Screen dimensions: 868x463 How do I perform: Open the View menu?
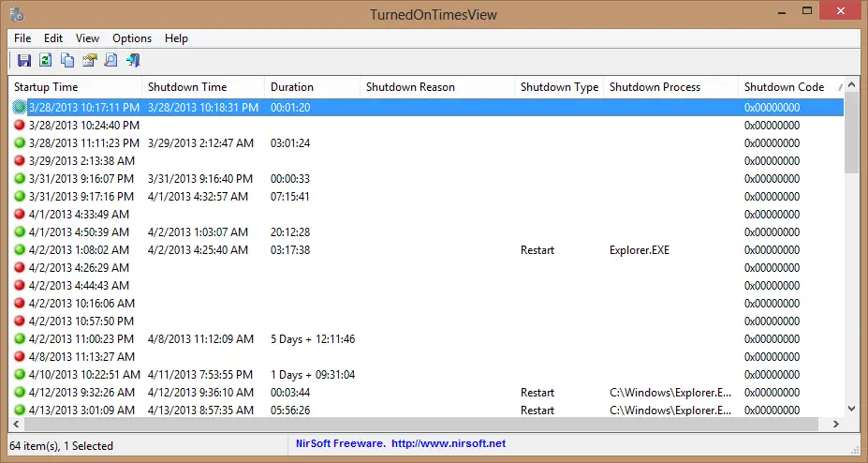tap(87, 38)
